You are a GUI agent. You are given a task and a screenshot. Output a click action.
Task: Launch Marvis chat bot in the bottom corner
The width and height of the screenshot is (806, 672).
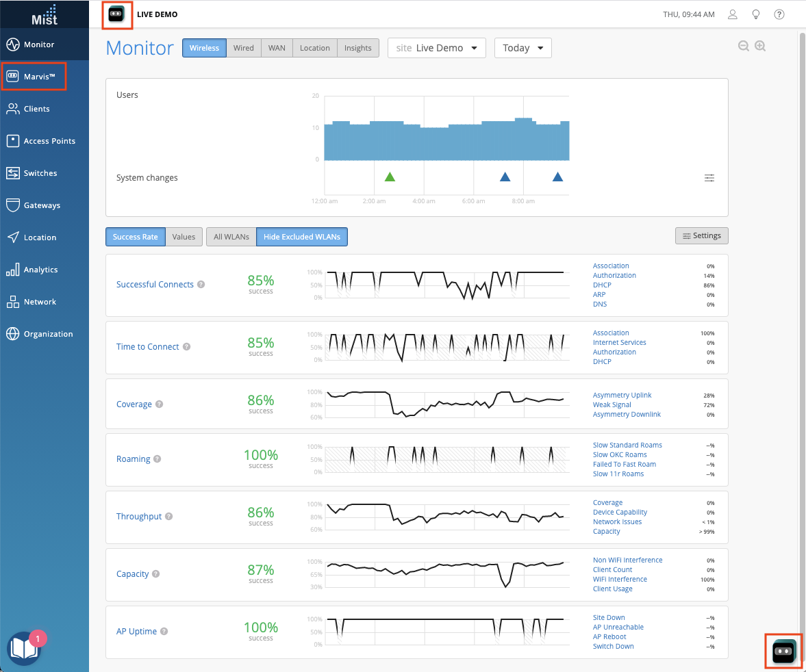tap(783, 651)
